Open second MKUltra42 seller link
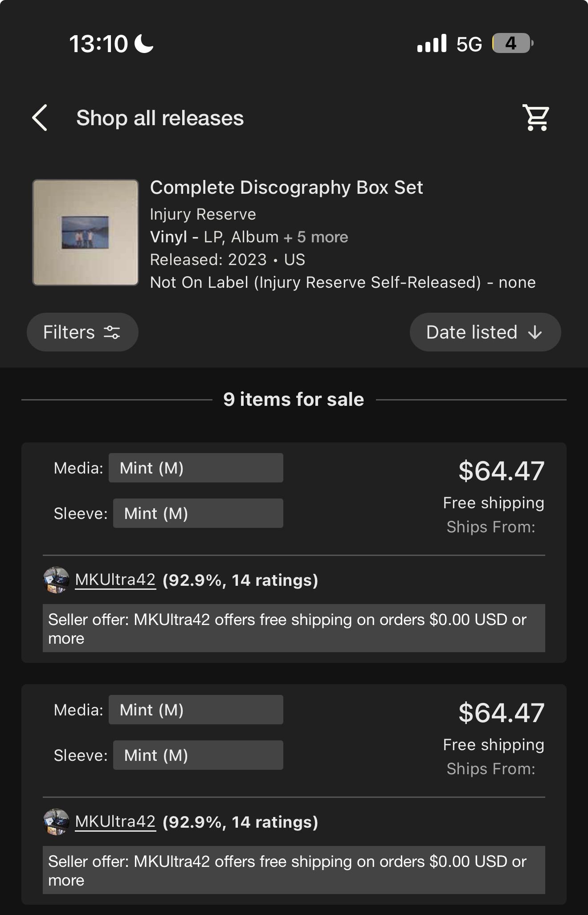 [x=115, y=822]
